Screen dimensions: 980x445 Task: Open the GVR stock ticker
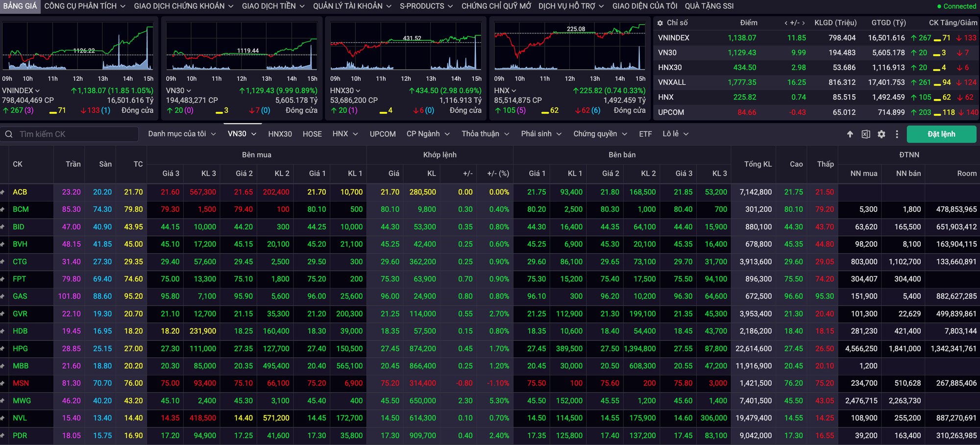click(20, 314)
